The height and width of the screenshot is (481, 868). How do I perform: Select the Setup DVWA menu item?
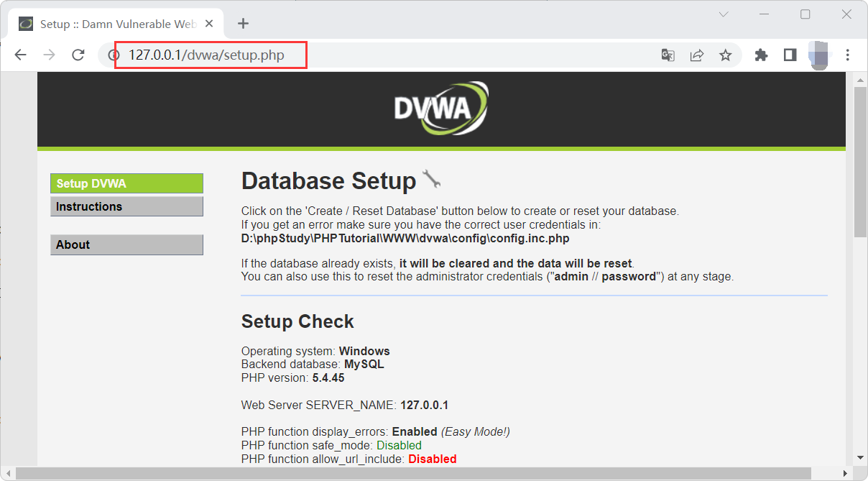126,183
